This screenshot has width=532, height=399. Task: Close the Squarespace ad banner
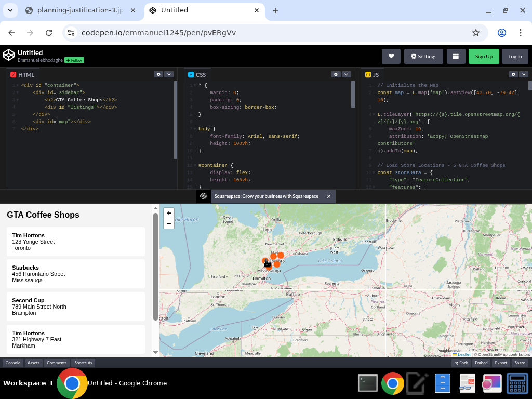click(328, 196)
